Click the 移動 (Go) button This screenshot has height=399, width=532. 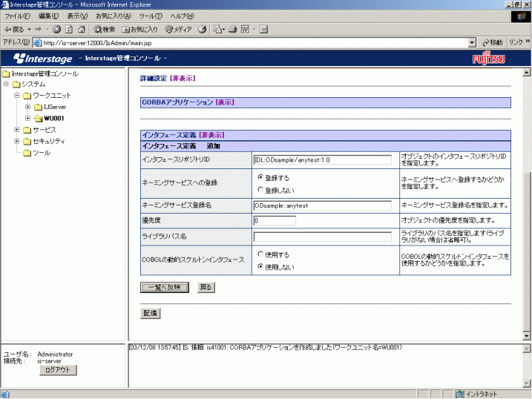492,42
